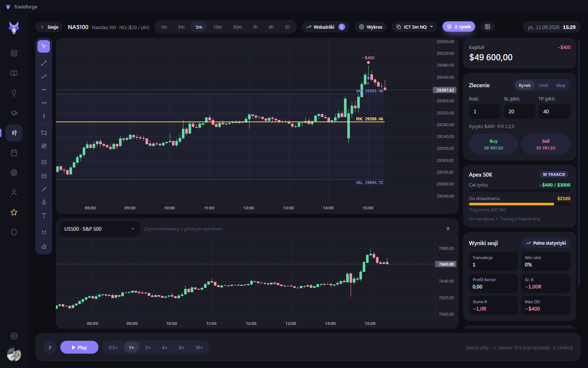Select the rectangle drawing tool

tap(44, 133)
